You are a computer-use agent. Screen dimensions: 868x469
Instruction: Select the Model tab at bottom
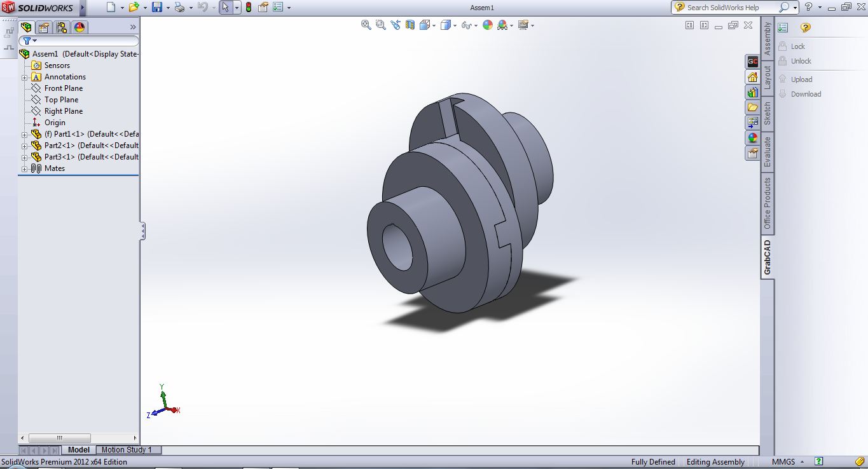click(79, 450)
